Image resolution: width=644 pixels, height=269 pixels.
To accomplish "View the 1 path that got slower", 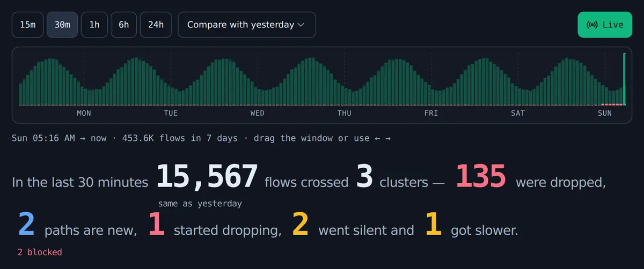I will (x=434, y=225).
